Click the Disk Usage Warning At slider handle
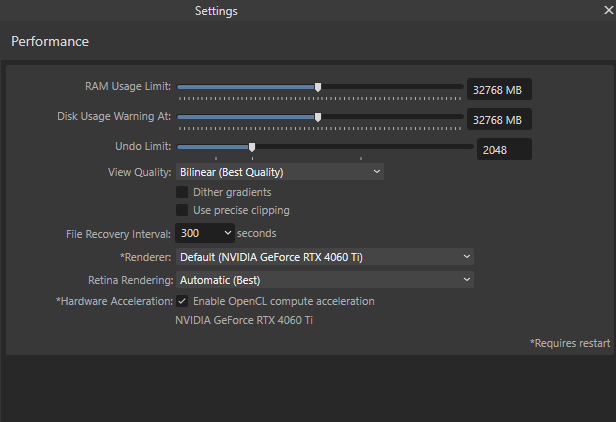 point(318,117)
